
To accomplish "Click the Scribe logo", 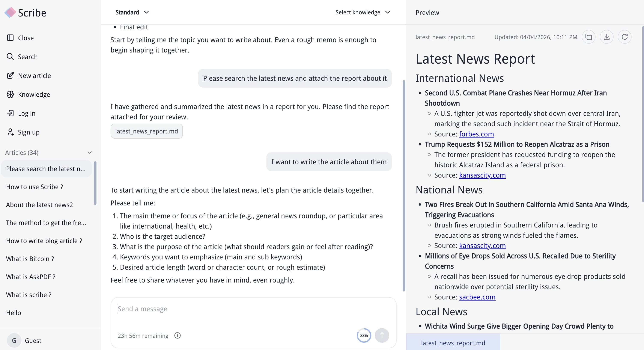I will coord(25,13).
